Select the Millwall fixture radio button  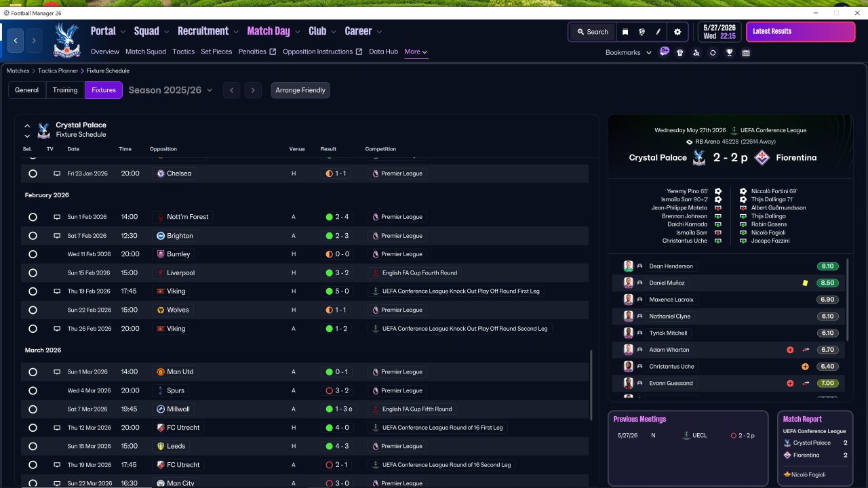coord(33,409)
